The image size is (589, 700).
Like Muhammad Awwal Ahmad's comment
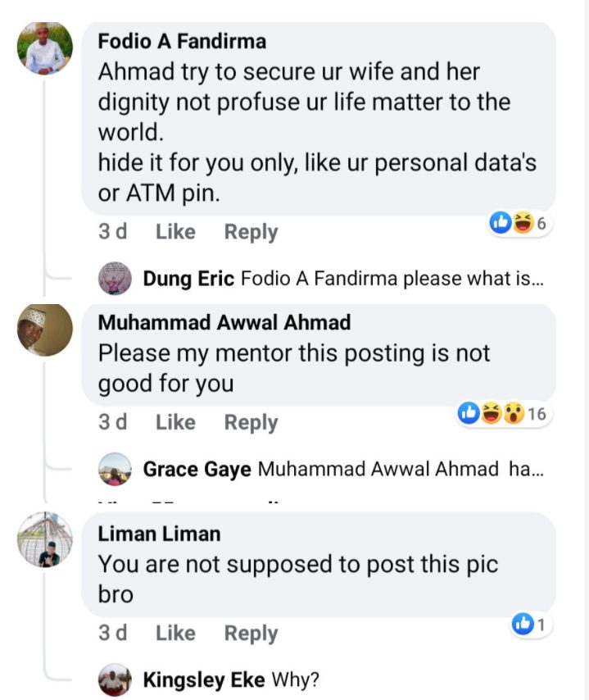175,422
